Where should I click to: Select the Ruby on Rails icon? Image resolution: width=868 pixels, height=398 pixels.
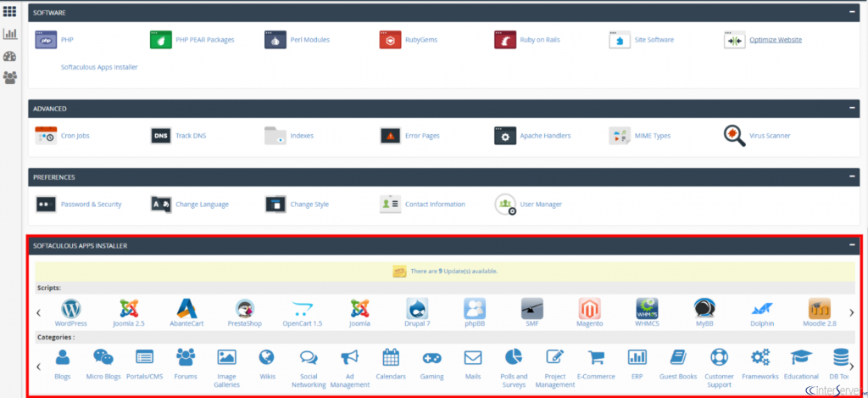[505, 40]
